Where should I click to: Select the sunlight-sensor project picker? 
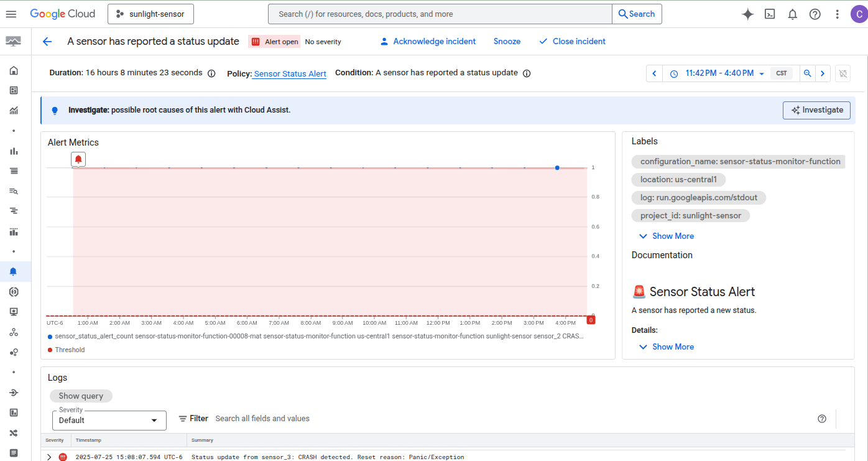[150, 14]
